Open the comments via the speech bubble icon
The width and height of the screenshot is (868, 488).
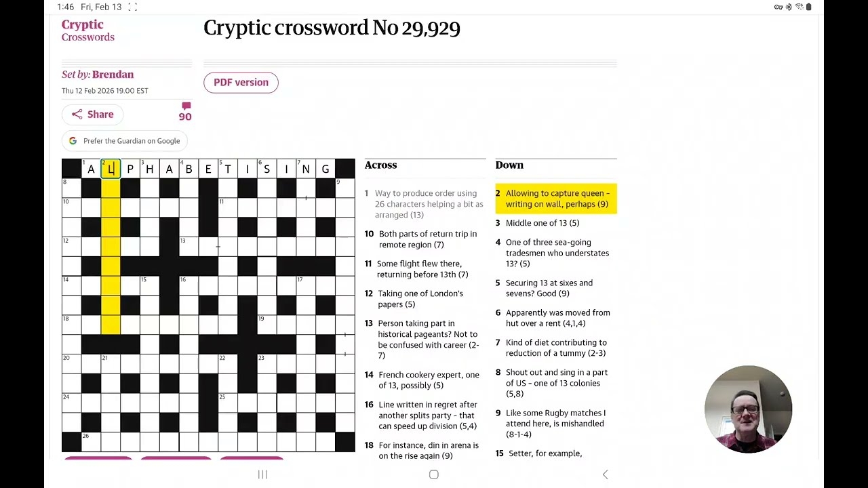coord(185,106)
